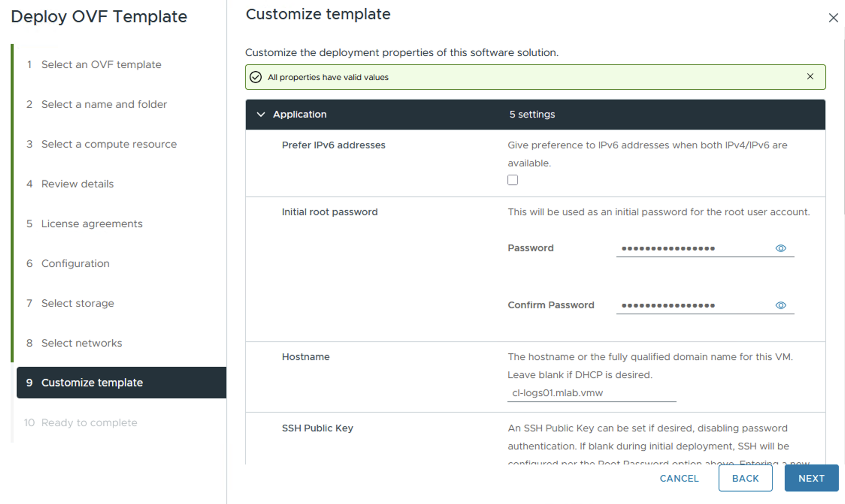The image size is (845, 504).
Task: Enable Prefer IPv6 addresses checkbox
Action: [x=512, y=180]
